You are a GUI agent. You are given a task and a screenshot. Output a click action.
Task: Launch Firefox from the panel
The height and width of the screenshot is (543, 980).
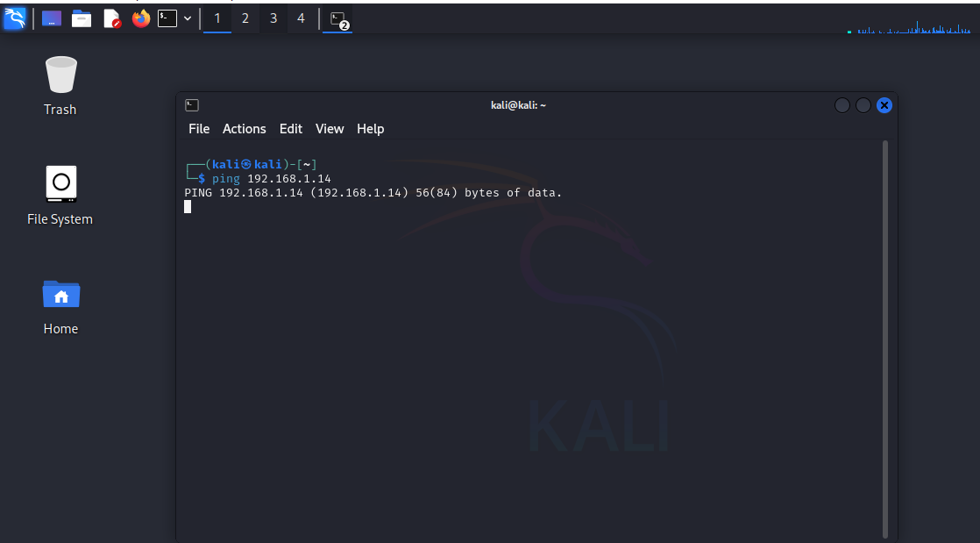pos(140,18)
